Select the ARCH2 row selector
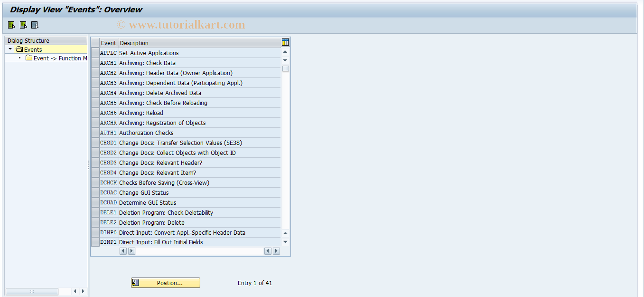The image size is (644, 297). pyautogui.click(x=95, y=73)
